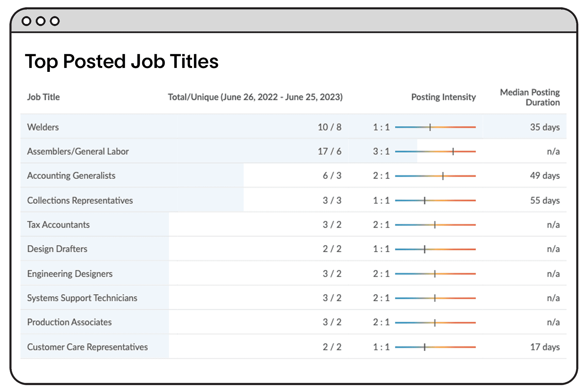Select the Tax Accountants job title

coord(58,225)
